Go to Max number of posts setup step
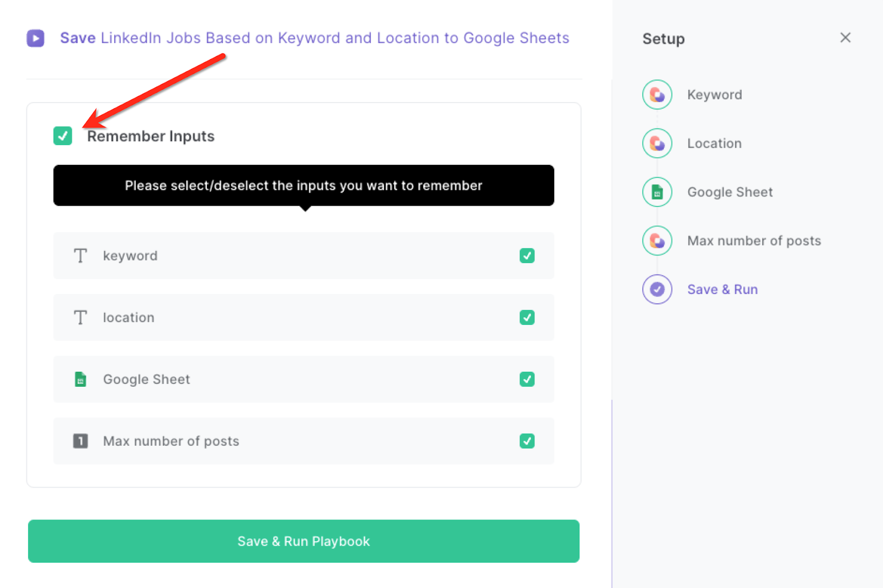This screenshot has height=588, width=883. tap(754, 241)
